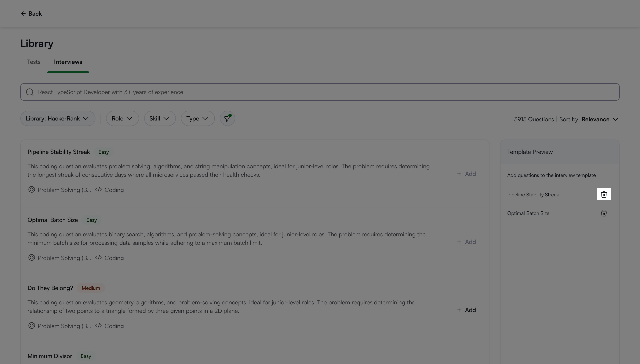
Task: Remove Optimal Batch Size via trash icon
Action: point(604,213)
